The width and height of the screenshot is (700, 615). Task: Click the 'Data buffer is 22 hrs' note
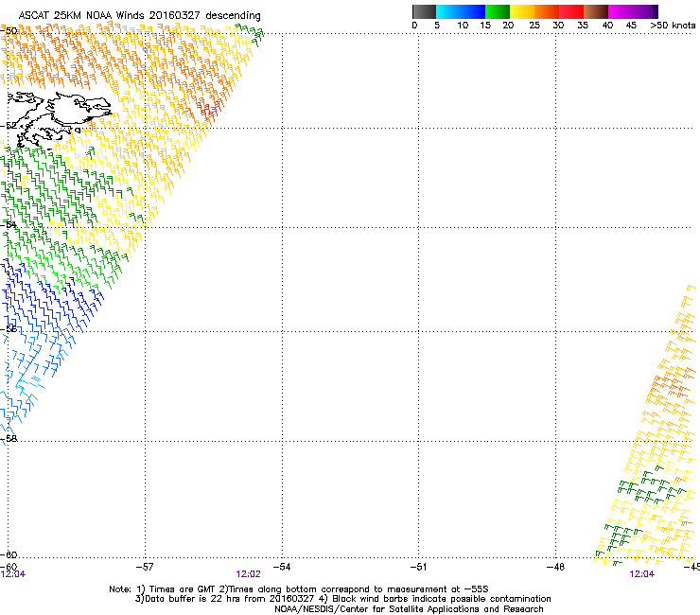click(342, 599)
